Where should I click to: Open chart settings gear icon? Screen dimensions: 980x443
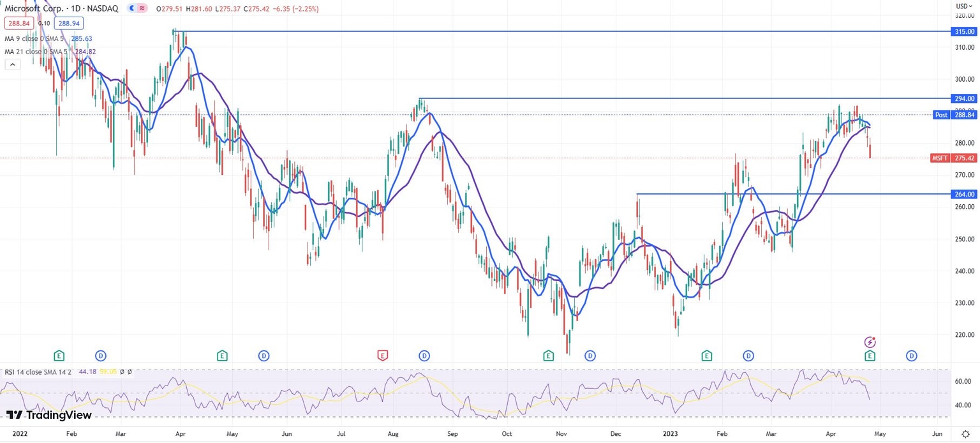click(965, 434)
